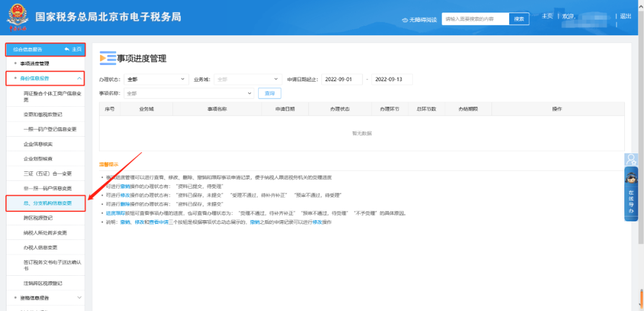Click 资格信息报告 section label
Viewport: 644px width, 311px height.
click(x=35, y=297)
